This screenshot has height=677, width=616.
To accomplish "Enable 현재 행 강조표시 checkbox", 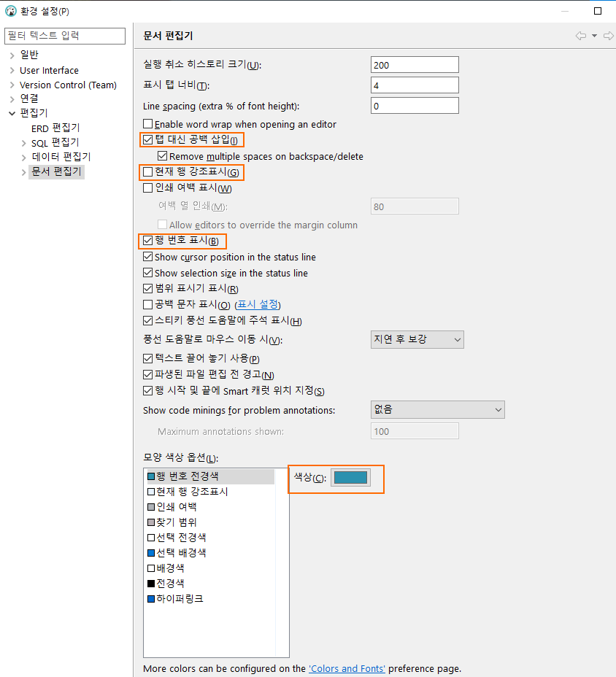I will coord(147,172).
